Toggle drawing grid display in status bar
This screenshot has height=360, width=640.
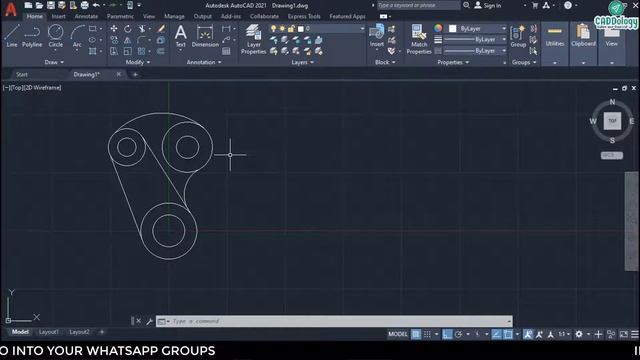coord(416,334)
